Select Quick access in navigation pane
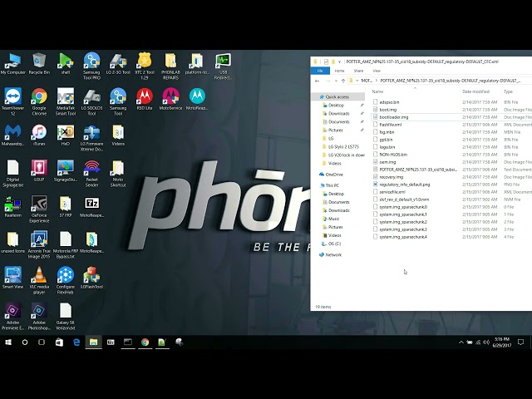 pyautogui.click(x=337, y=96)
